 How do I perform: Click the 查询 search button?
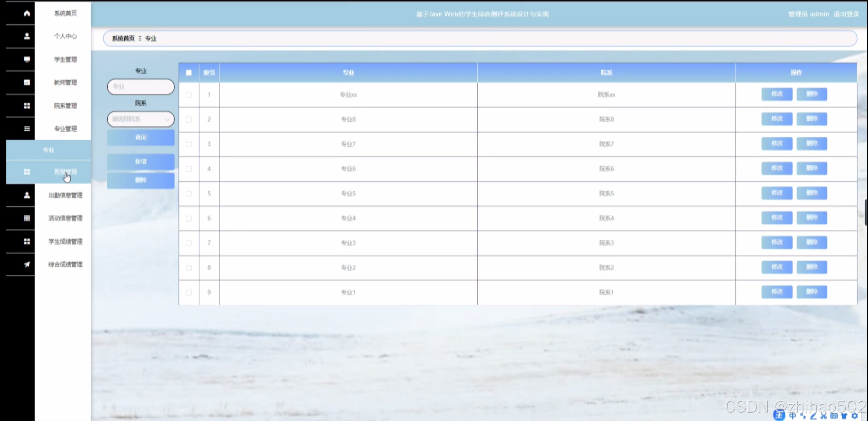[140, 138]
